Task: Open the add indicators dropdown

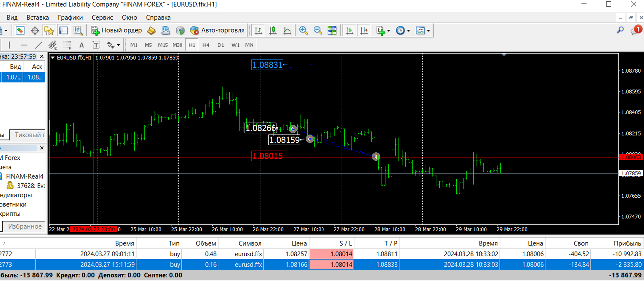Action: tap(383, 30)
